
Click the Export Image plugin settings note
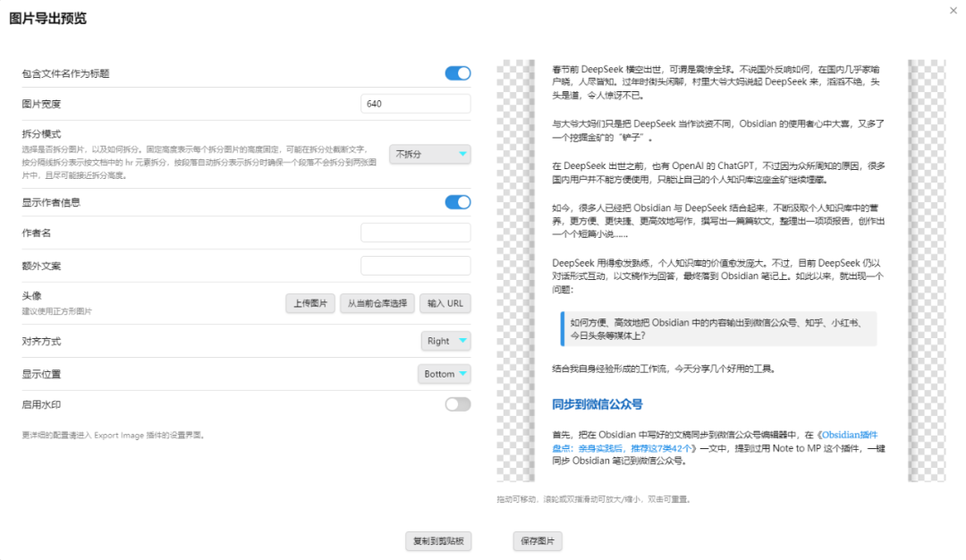pos(114,435)
